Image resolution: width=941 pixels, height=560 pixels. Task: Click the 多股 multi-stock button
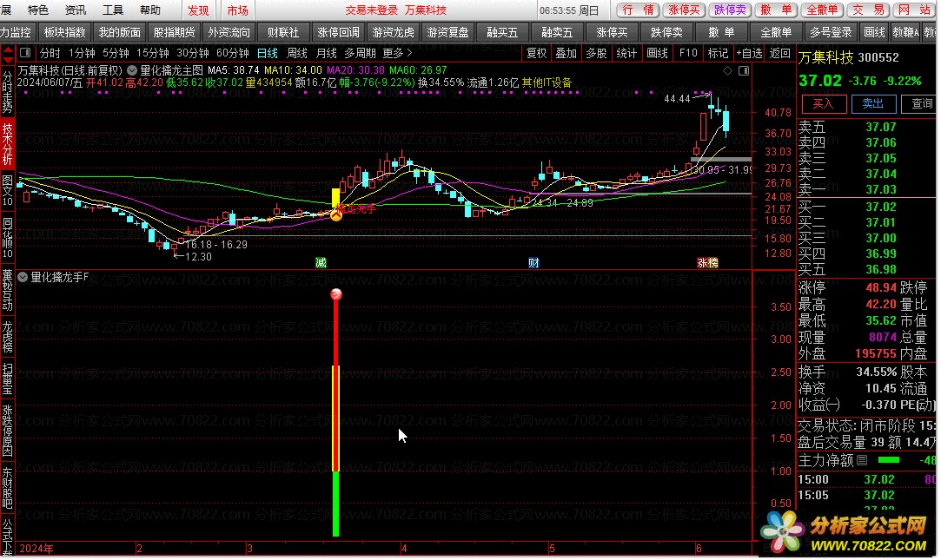coord(597,53)
